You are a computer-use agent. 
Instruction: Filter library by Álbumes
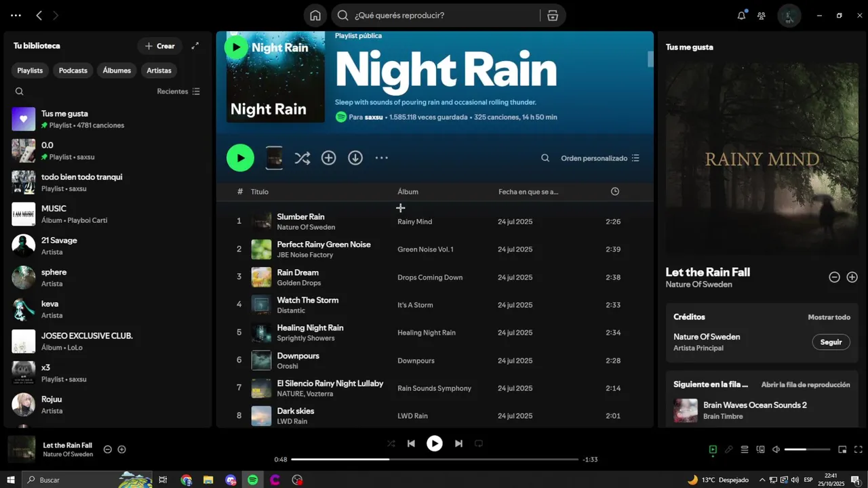point(117,70)
